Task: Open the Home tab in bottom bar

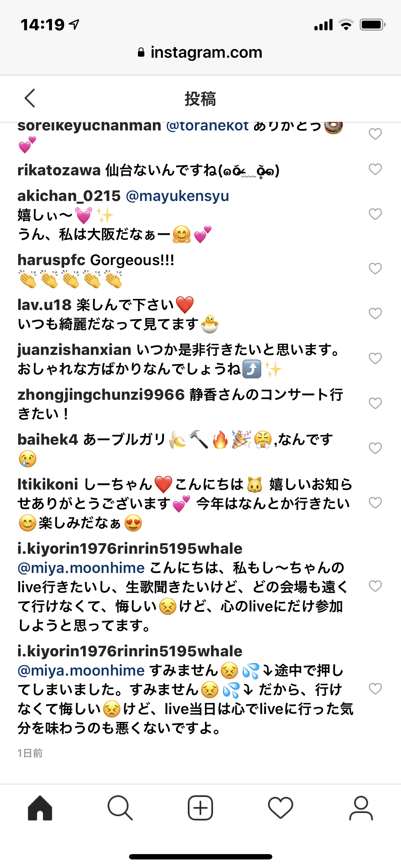Action: [x=40, y=808]
